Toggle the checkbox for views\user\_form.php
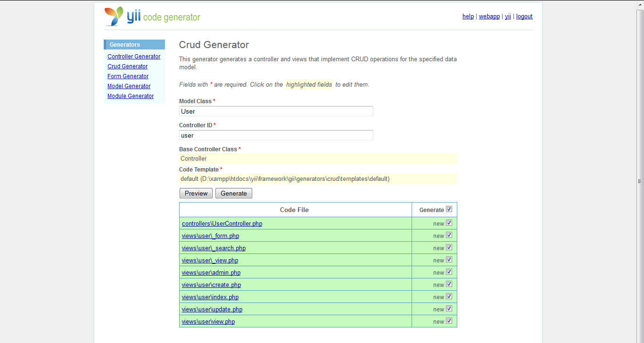The width and height of the screenshot is (644, 343). pos(449,235)
